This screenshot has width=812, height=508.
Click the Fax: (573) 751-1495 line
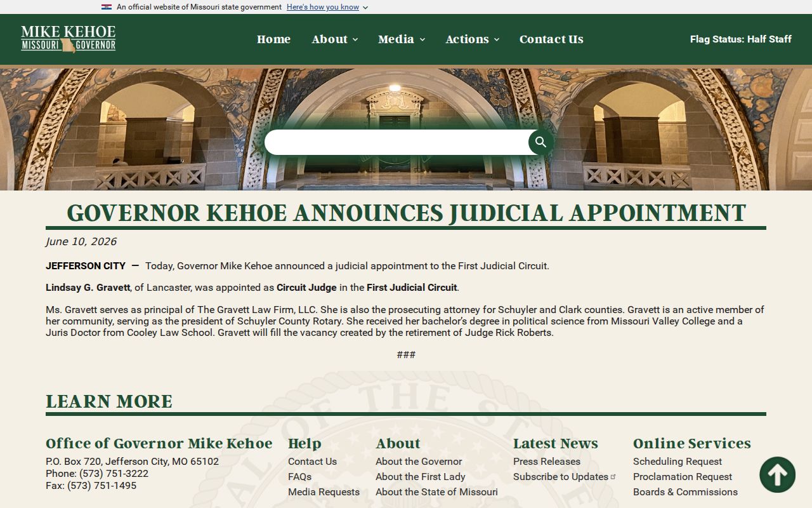(x=91, y=486)
